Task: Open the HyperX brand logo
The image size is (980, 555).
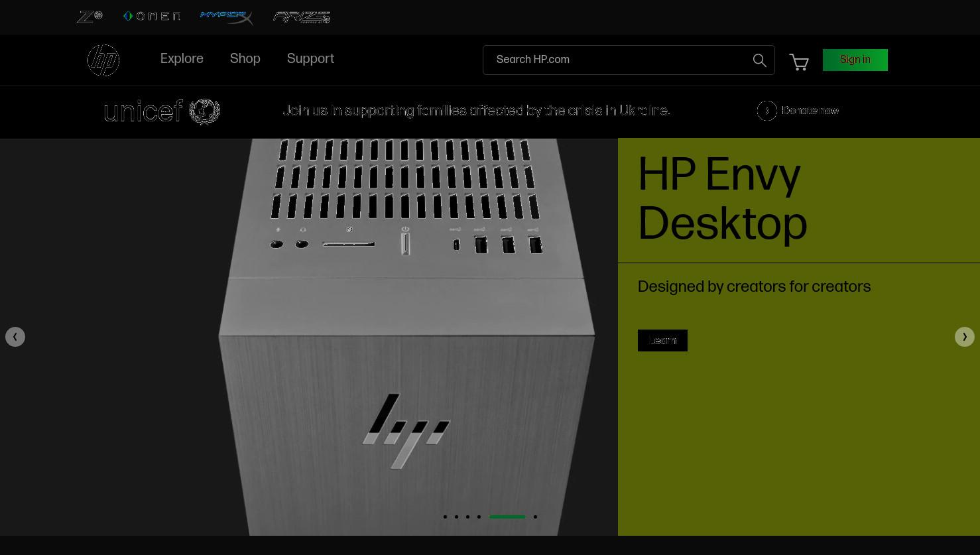Action: (x=226, y=17)
